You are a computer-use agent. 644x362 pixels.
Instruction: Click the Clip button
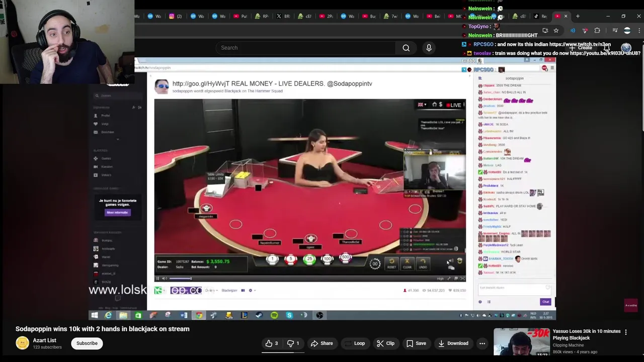[385, 343]
